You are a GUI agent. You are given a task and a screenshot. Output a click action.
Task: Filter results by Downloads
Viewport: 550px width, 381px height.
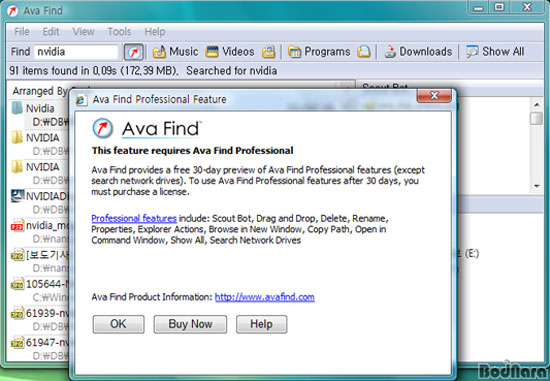click(x=418, y=52)
